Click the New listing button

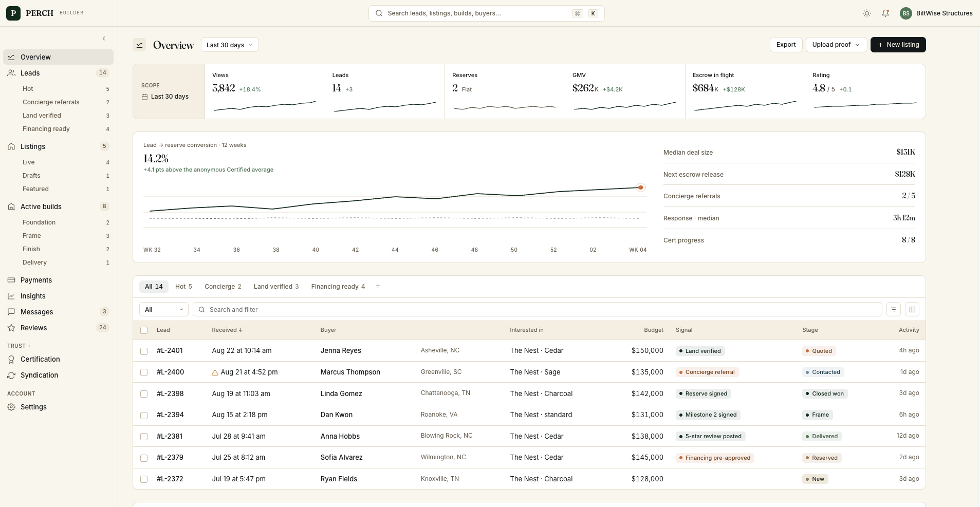pyautogui.click(x=898, y=45)
